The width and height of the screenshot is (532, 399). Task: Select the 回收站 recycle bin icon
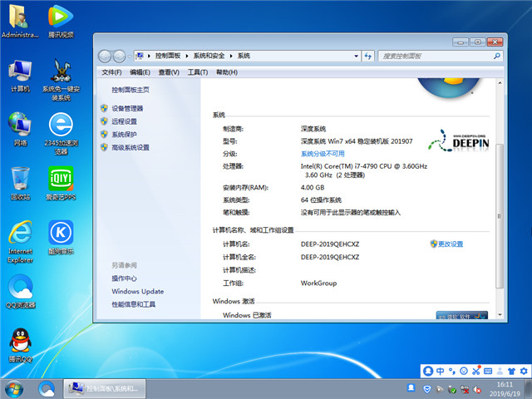pyautogui.click(x=20, y=183)
